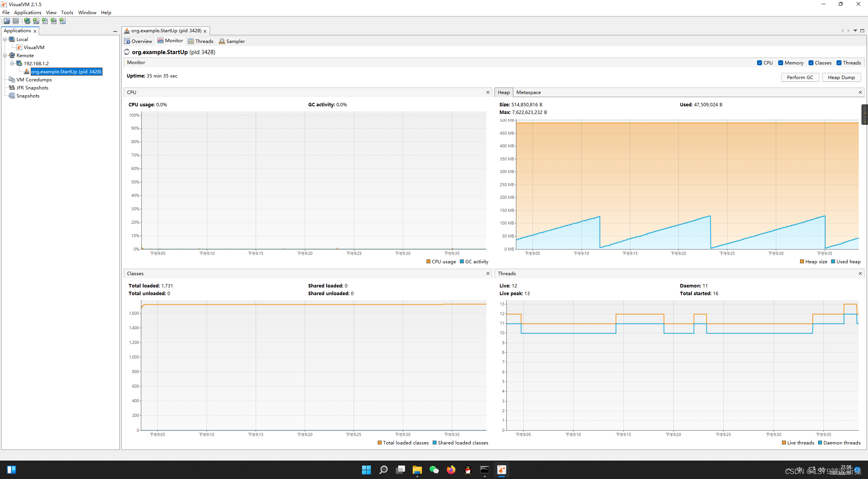Open Task View on the taskbar
The width and height of the screenshot is (868, 479).
(x=400, y=470)
